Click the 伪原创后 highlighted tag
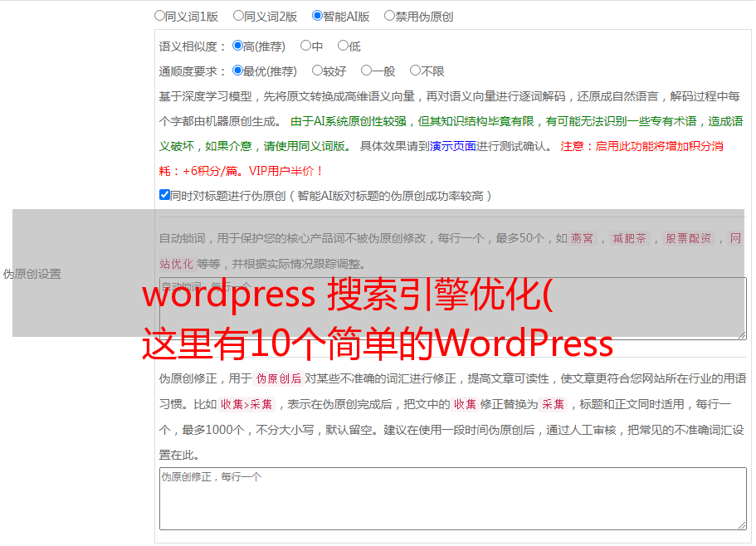Screen dimensions: 756x546 point(279,378)
